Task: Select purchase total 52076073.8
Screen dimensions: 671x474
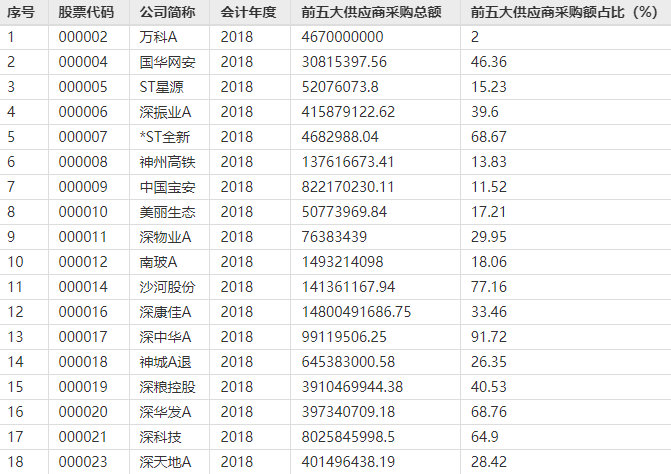Action: (x=340, y=87)
